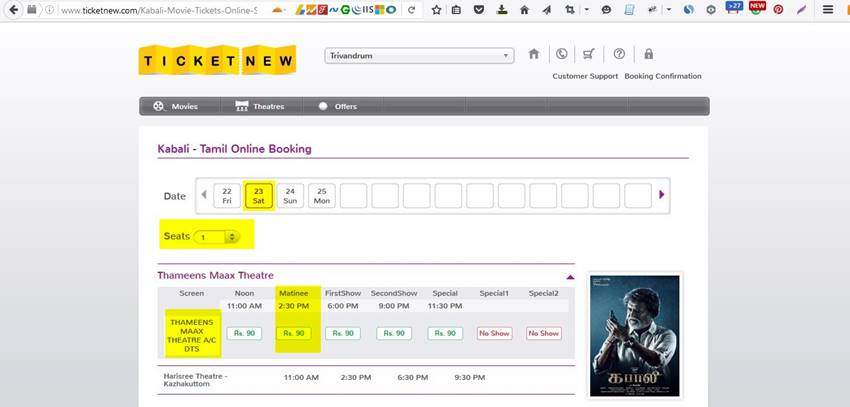The width and height of the screenshot is (850, 407).
Task: Open the city dropdown showing Trivandrum
Action: point(419,56)
